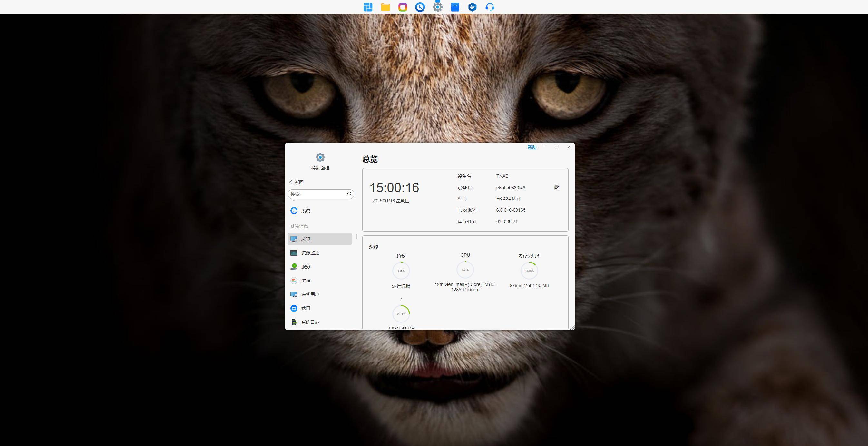Copy the device ID with copy icon
Screen dimensions: 868x446
pos(557,188)
